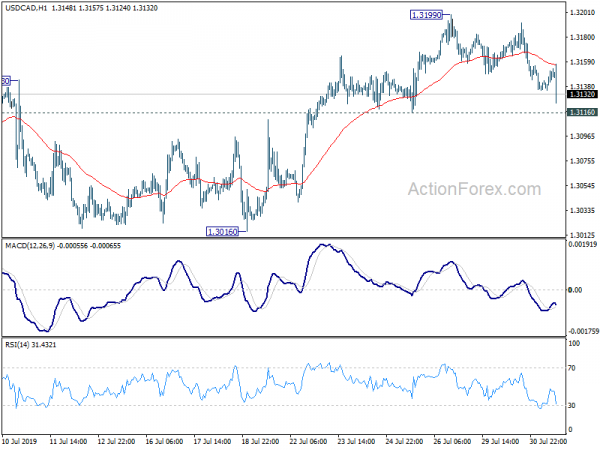Image resolution: width=600 pixels, height=450 pixels.
Task: Click the RSI 70 level label
Action: [x=572, y=368]
